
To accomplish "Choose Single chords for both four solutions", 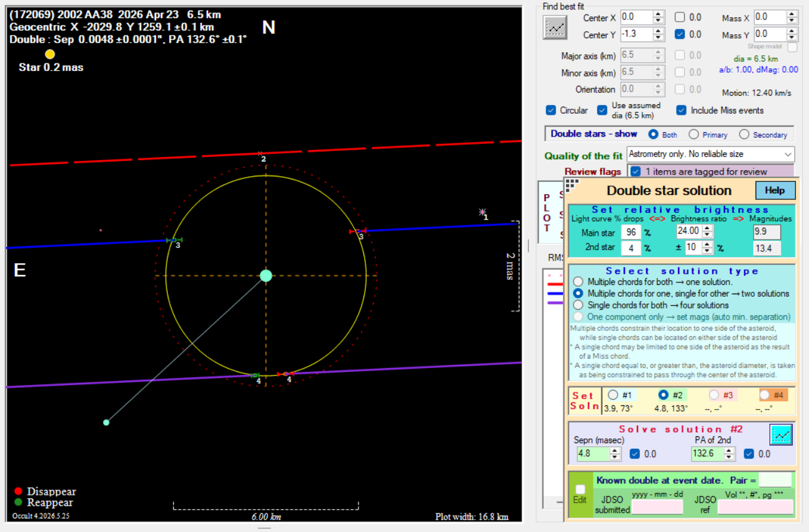I will point(578,305).
